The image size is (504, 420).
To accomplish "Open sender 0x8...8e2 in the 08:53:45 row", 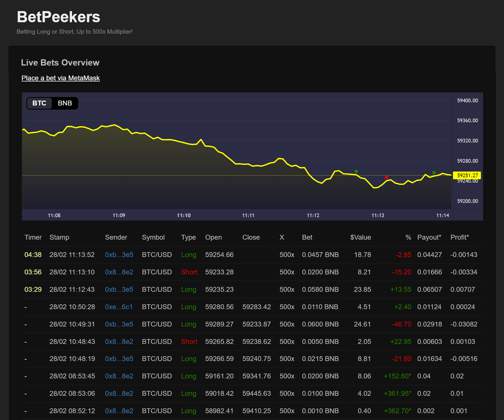I will click(x=119, y=376).
